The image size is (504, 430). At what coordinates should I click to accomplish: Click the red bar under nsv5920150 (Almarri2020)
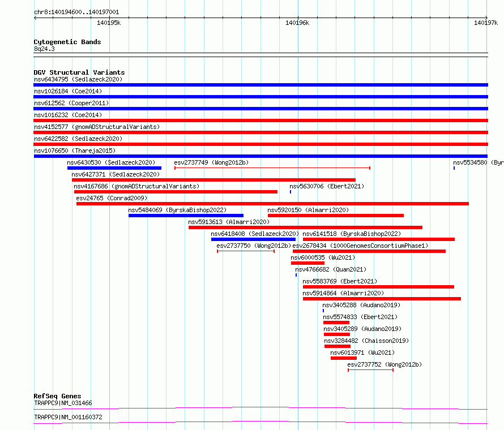(x=336, y=216)
